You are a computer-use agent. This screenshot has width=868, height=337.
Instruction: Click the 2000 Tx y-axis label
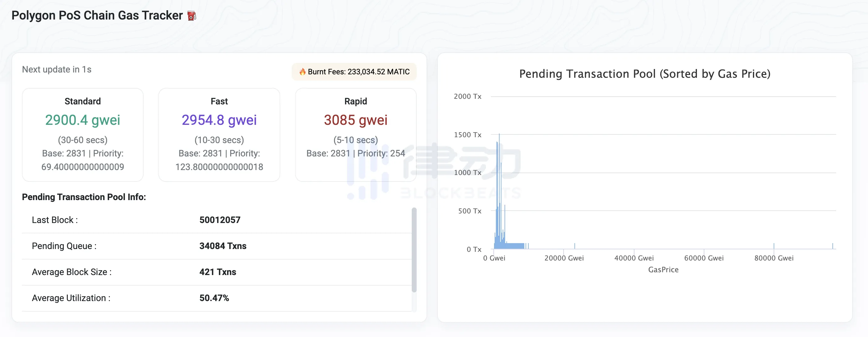pos(467,96)
